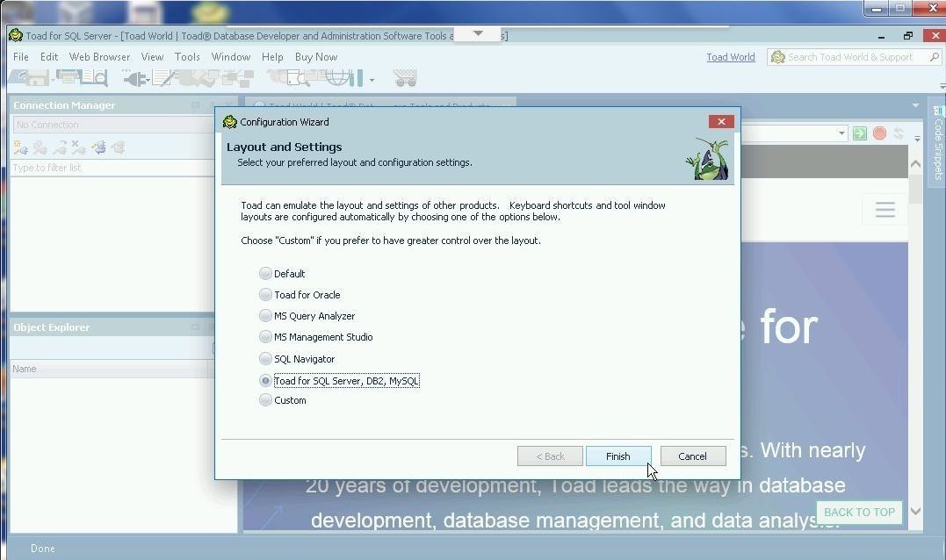The width and height of the screenshot is (946, 560).
Task: Click the globe web browser toolbar icon
Action: (339, 78)
